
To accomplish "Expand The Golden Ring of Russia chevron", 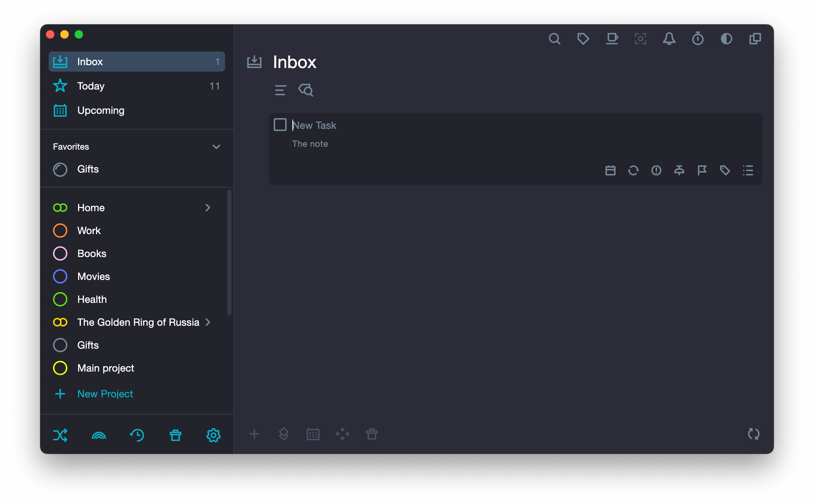I will [x=208, y=322].
